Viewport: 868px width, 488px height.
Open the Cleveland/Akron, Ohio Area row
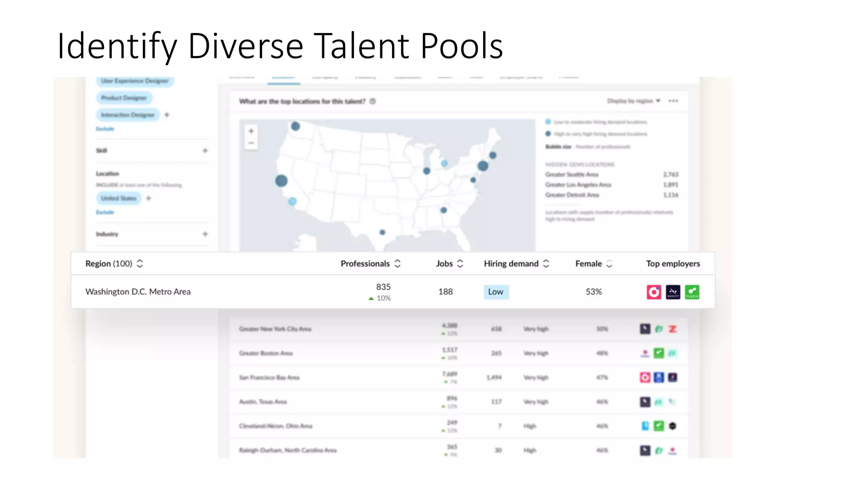[459, 426]
